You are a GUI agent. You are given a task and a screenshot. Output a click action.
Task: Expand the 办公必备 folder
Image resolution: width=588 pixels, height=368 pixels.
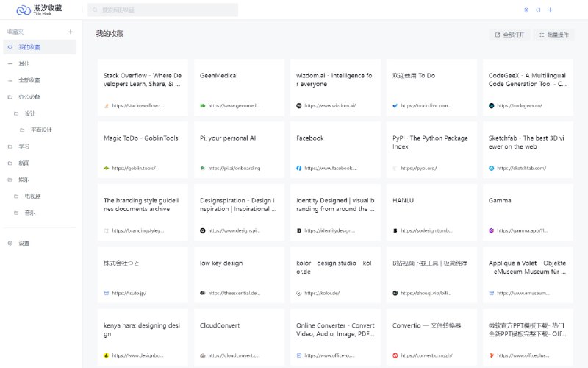tap(10, 97)
